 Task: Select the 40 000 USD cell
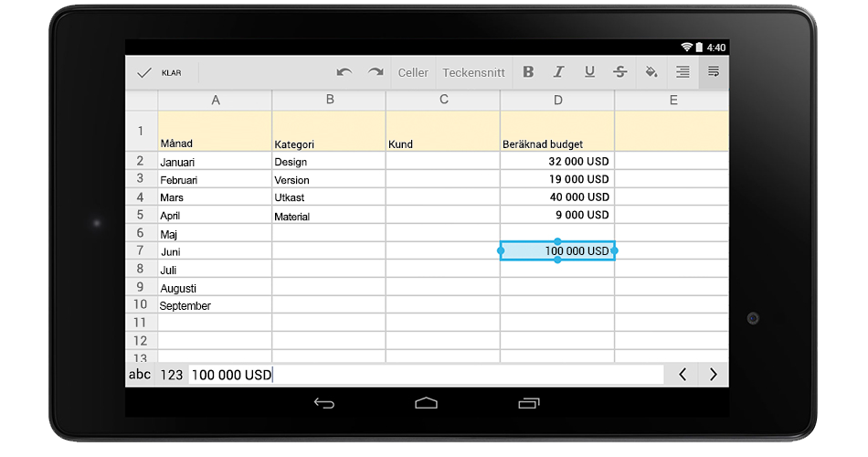click(557, 197)
